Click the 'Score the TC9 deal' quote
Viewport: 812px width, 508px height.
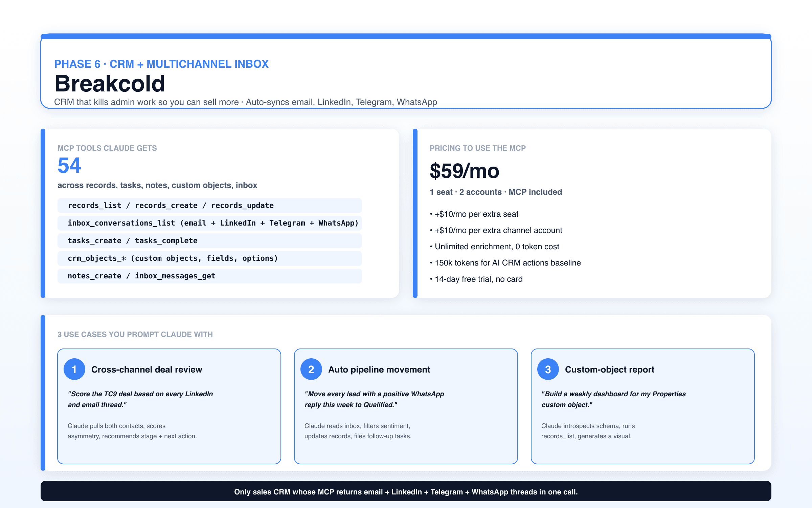point(140,399)
